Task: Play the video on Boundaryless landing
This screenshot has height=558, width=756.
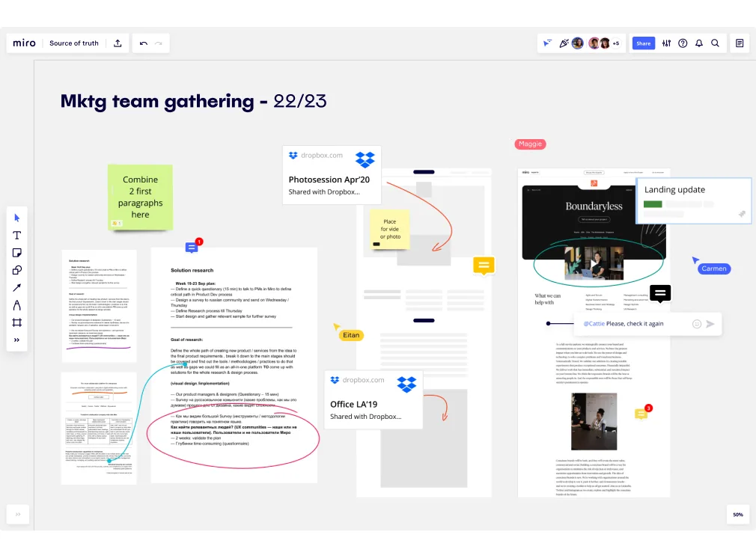Action: (x=594, y=263)
